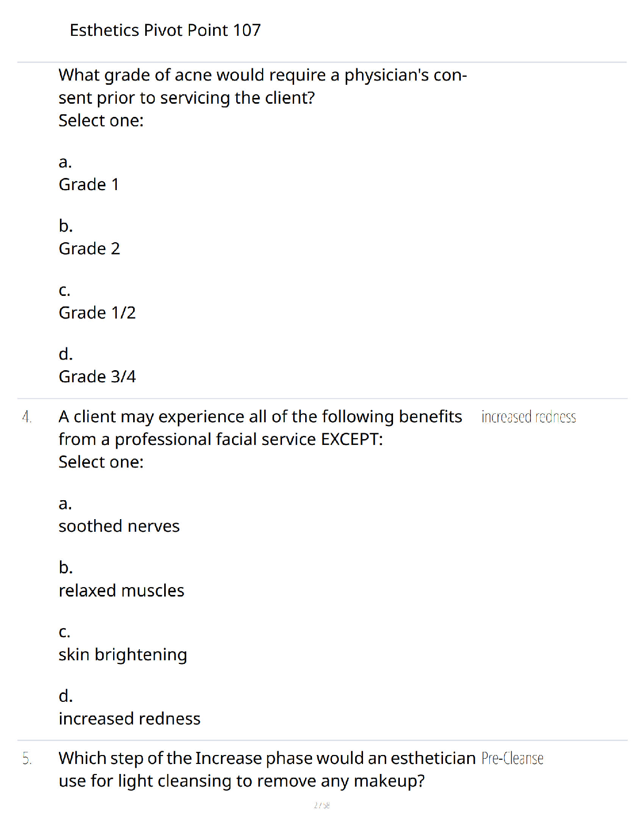Pick the 'relaxed muscles' option
The image size is (644, 834).
pyautogui.click(x=122, y=591)
